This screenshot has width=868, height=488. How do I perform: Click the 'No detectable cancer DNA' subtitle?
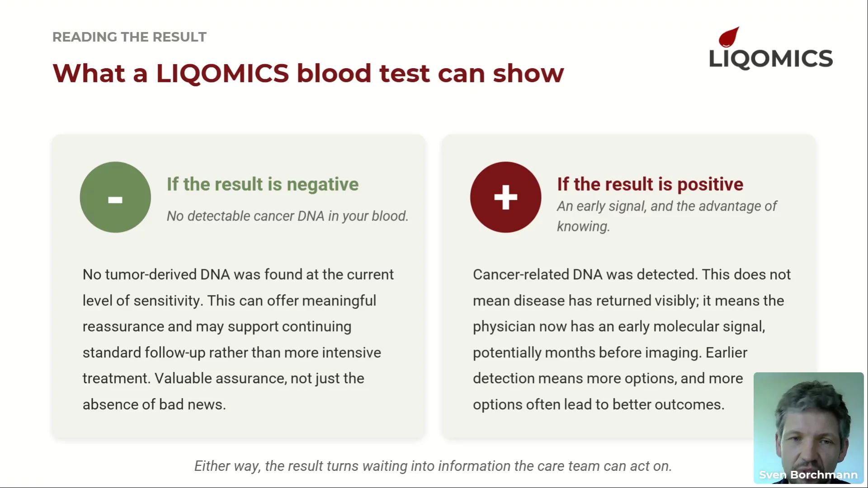click(x=288, y=216)
